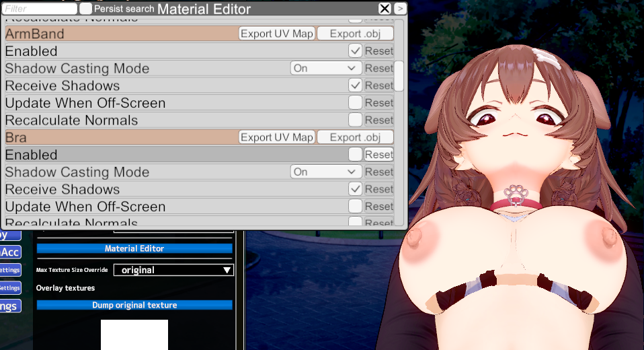Image resolution: width=644 pixels, height=350 pixels.
Task: Export UV Map for ArmBand
Action: click(x=277, y=34)
